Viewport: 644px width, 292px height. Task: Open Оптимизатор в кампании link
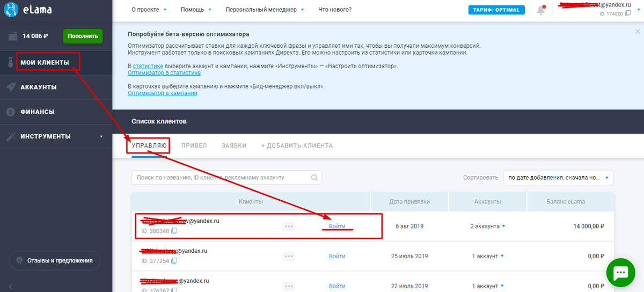(x=163, y=93)
